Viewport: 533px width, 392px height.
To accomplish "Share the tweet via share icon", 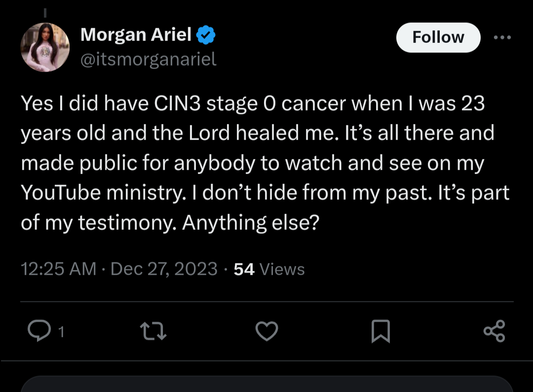I will tap(494, 331).
